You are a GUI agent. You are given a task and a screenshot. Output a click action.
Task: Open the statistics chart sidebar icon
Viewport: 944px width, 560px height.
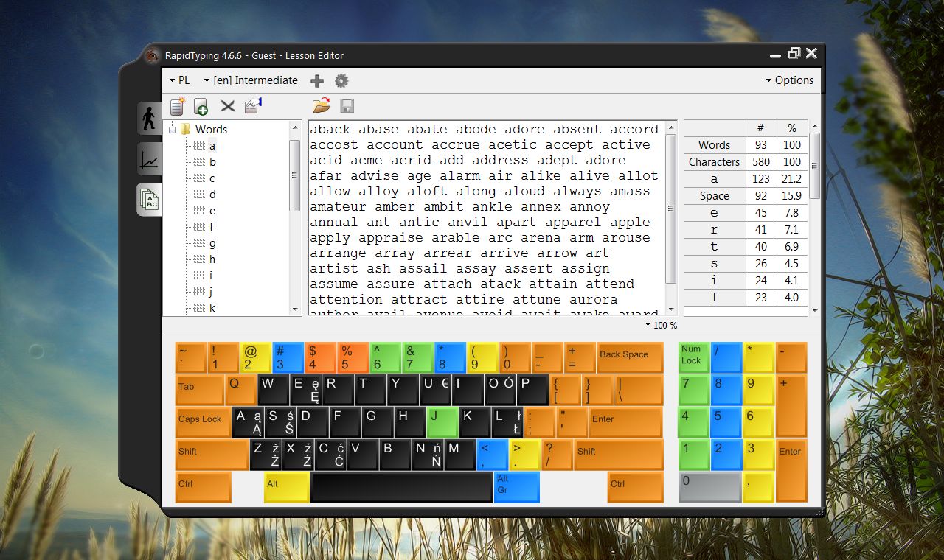149,159
